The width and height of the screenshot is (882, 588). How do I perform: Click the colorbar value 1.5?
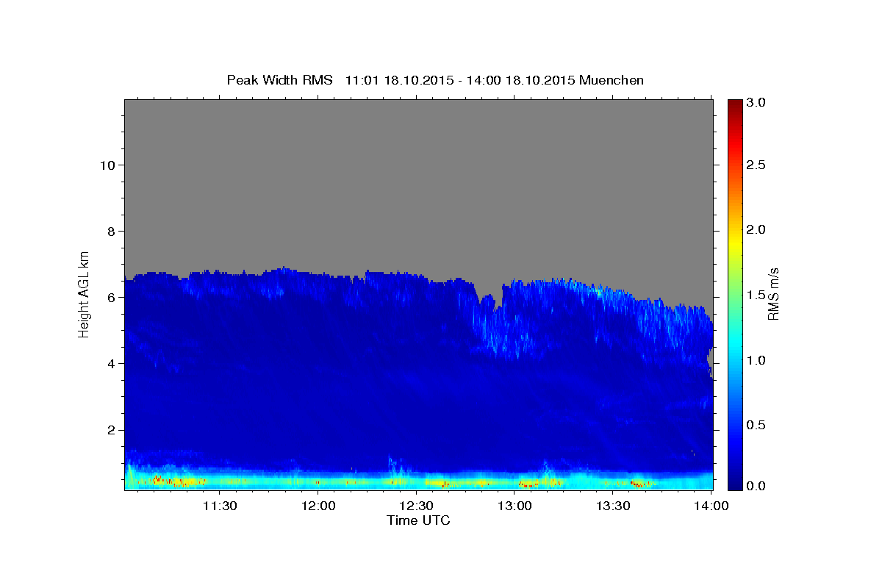(x=756, y=295)
